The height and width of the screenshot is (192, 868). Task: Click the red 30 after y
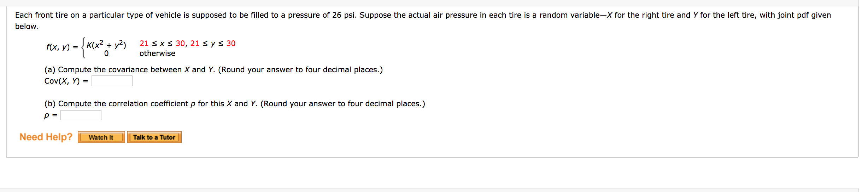point(231,43)
